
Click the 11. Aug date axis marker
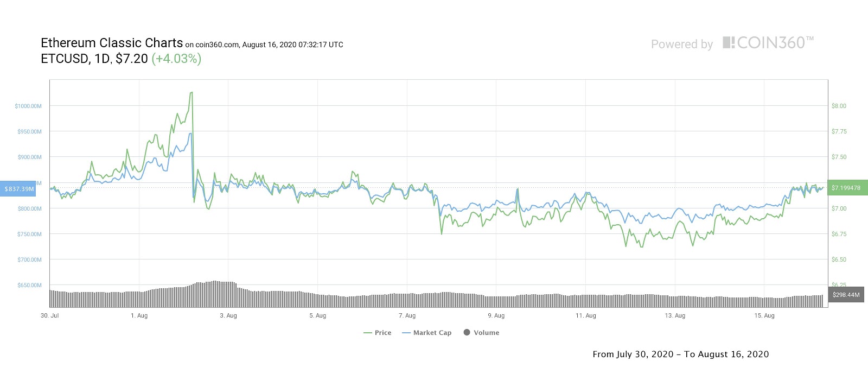coord(586,315)
